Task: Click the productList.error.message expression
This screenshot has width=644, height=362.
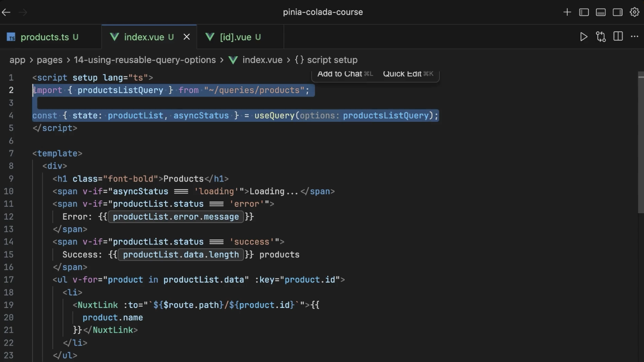Action: coord(176,217)
